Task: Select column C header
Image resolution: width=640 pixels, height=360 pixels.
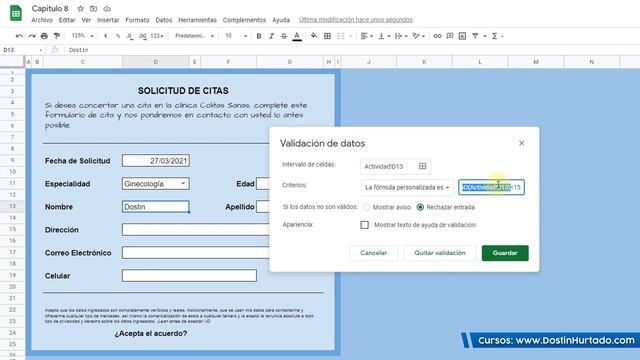Action: (83, 62)
